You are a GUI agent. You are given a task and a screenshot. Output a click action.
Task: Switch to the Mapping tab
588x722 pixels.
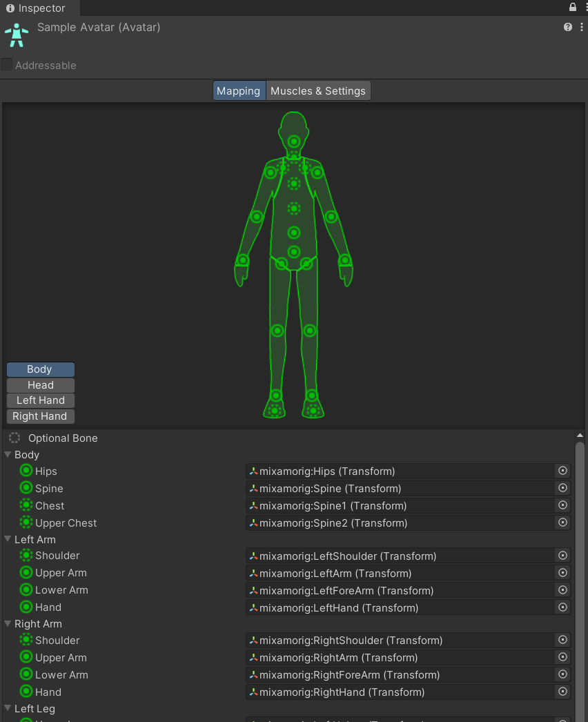click(x=239, y=90)
